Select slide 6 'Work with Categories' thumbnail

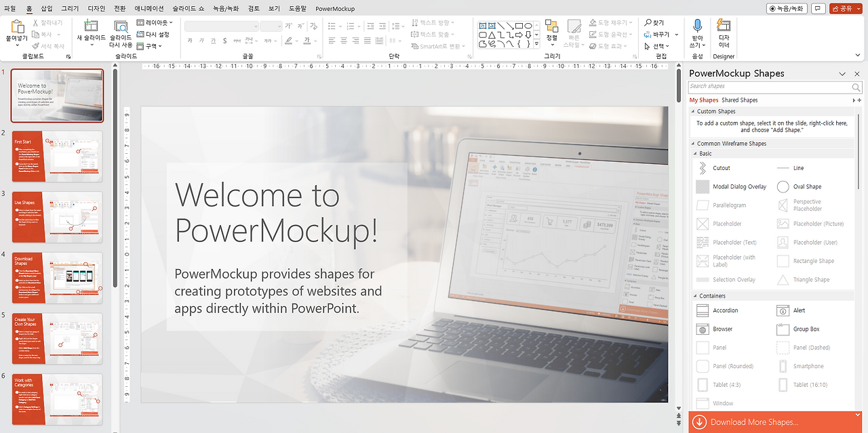click(58, 399)
